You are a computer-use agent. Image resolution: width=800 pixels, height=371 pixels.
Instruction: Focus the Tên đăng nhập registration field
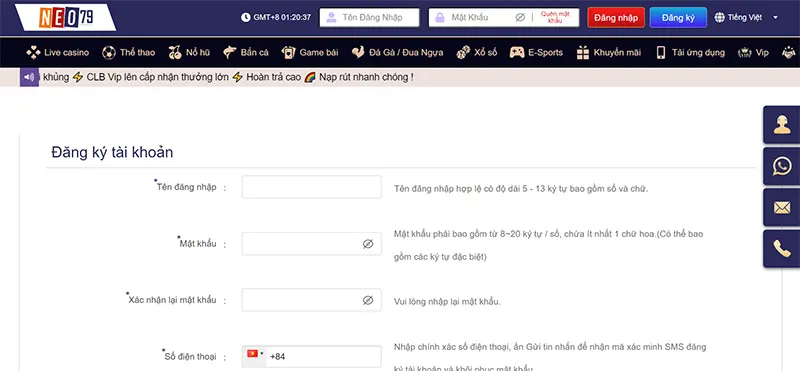point(312,187)
